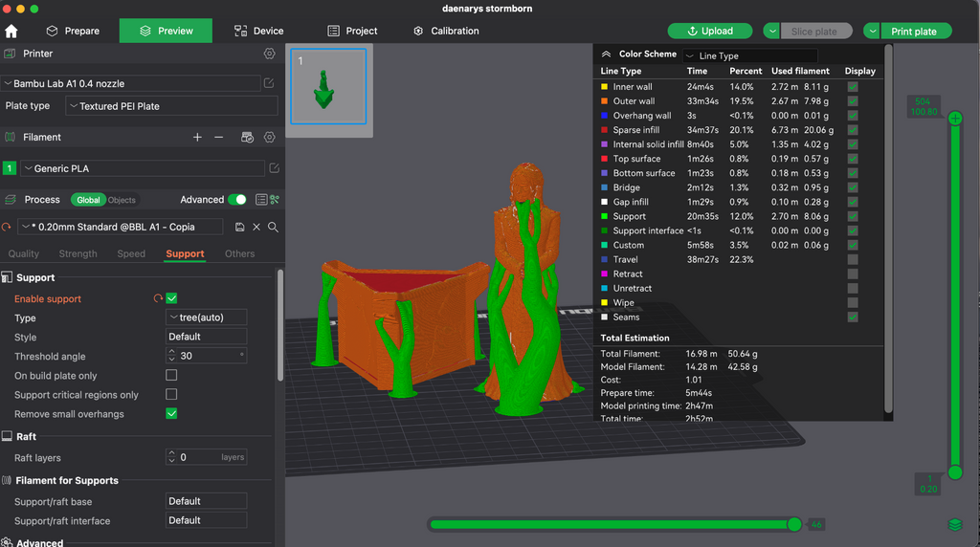Open printer settings gear icon

tap(269, 54)
